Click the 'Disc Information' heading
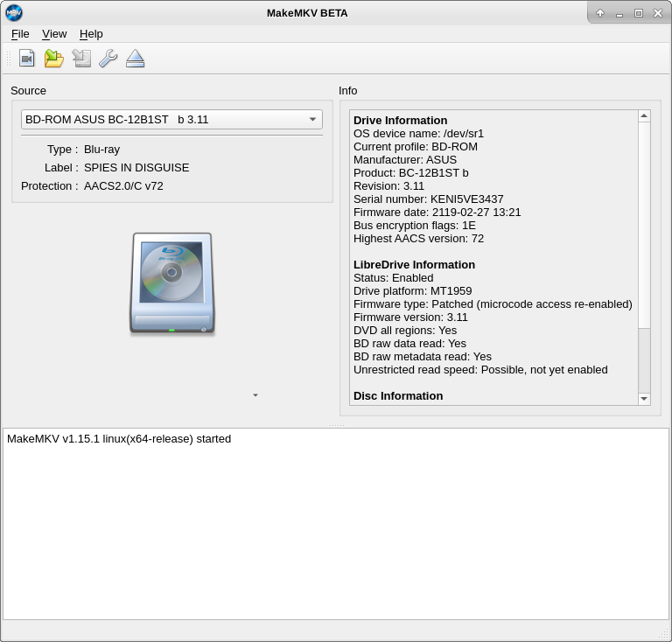The width and height of the screenshot is (672, 642). tap(398, 395)
